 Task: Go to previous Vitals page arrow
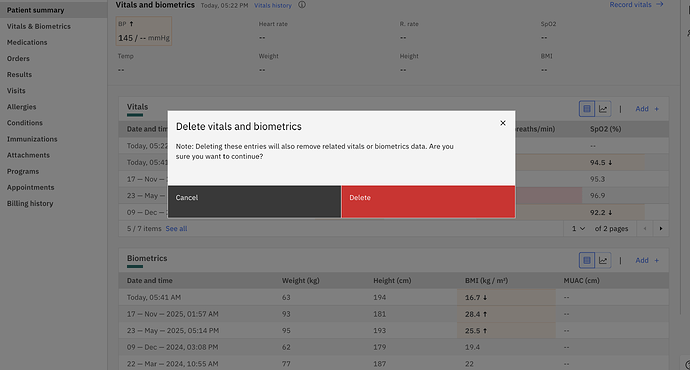(x=645, y=229)
